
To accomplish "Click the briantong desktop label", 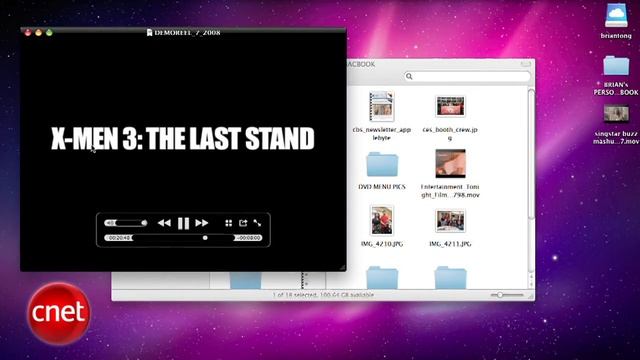I will coord(616,36).
